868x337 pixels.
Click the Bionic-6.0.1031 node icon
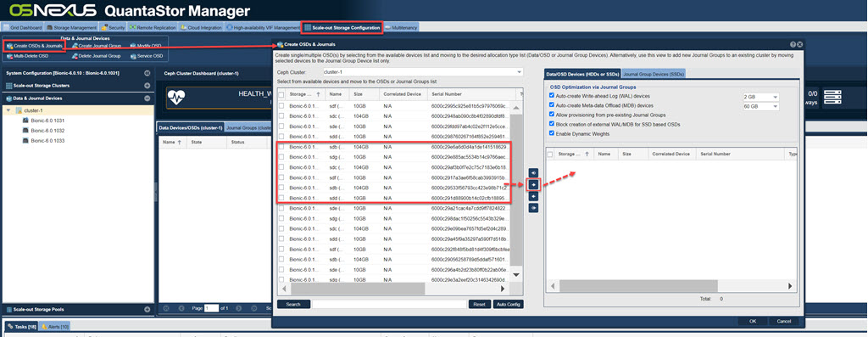click(x=25, y=121)
